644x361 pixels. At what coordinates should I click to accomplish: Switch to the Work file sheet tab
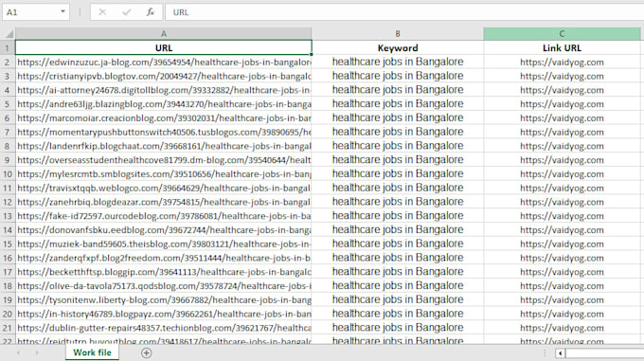click(x=92, y=352)
